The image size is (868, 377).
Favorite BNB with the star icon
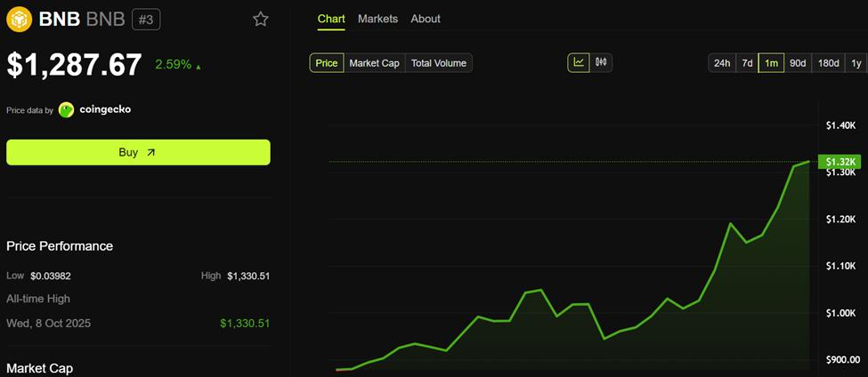(260, 20)
